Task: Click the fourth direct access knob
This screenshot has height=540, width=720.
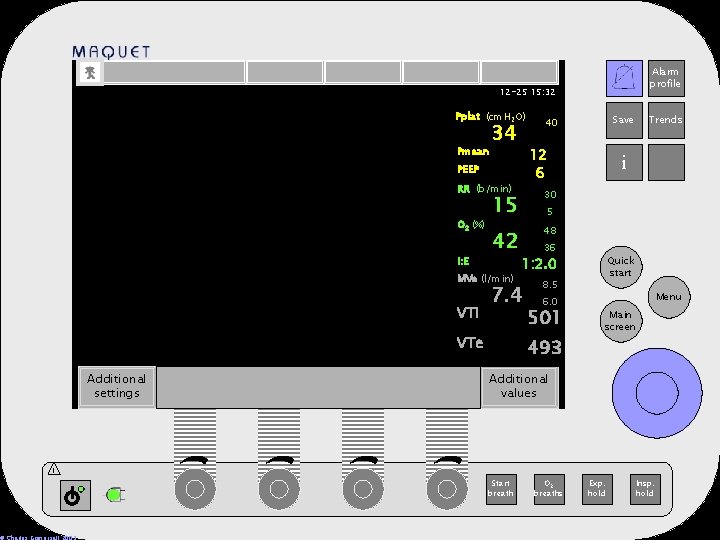Action: 447,489
